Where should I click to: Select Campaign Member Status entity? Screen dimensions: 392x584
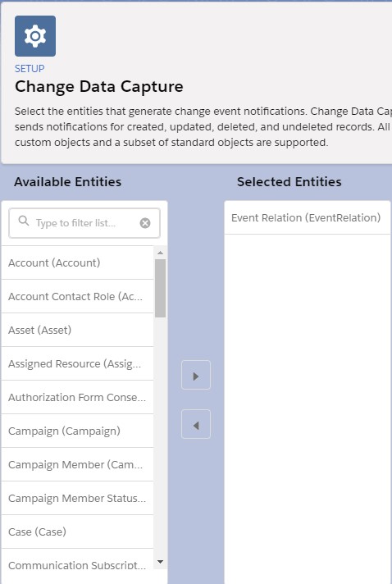pyautogui.click(x=77, y=499)
